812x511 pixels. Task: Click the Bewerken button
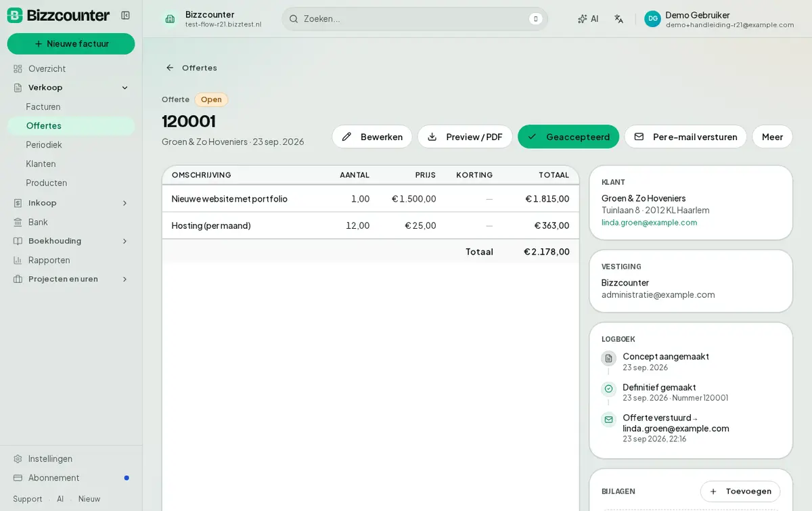point(372,137)
